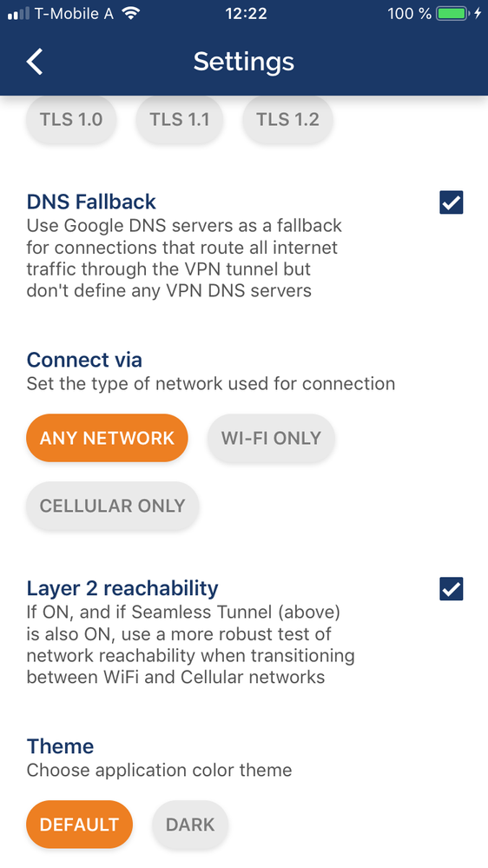Tap the 12:22 clock in status bar

click(246, 13)
